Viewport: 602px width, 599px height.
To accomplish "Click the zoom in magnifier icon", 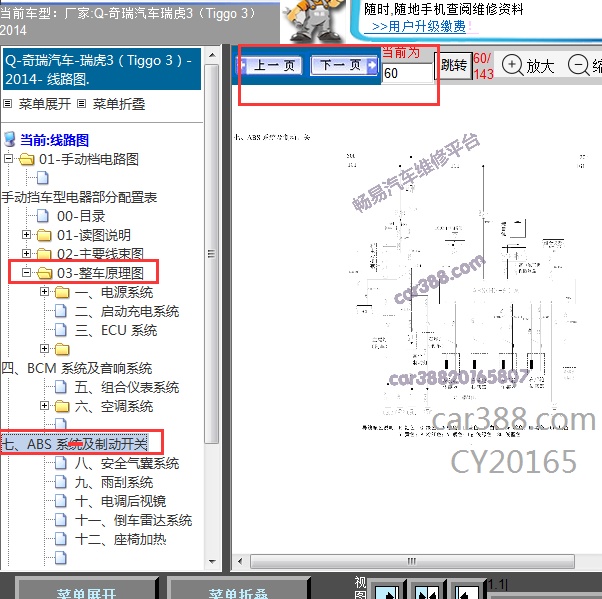I will [513, 65].
